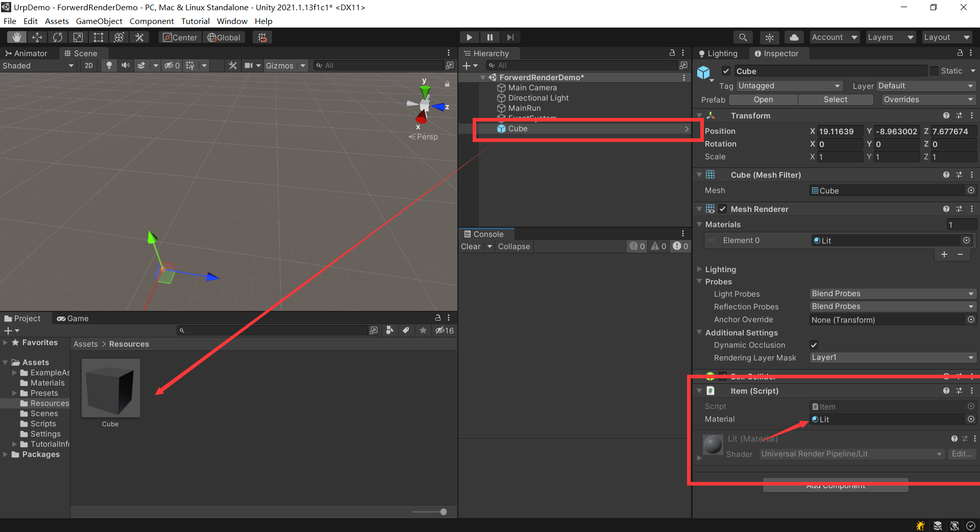Open the Tutorial menu
Image resolution: width=980 pixels, height=532 pixels.
tap(195, 21)
